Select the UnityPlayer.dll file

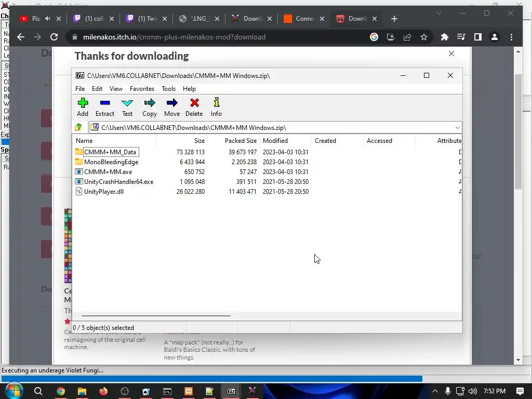[x=104, y=191]
